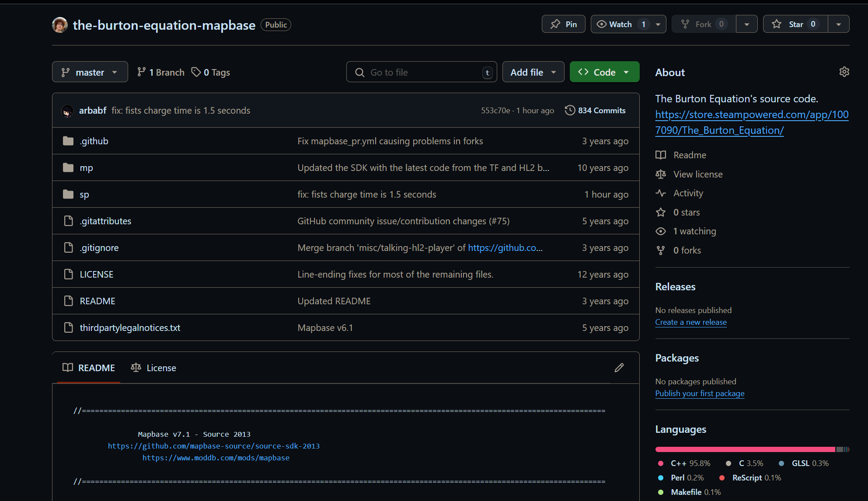The image size is (868, 501).
Task: Click the LICENSE file icon
Action: pos(68,274)
